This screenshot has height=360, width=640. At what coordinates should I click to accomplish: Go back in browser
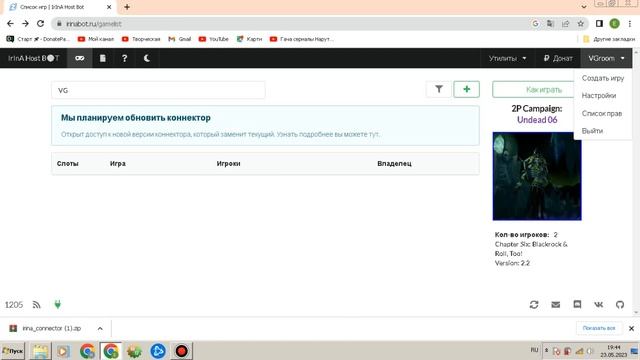point(10,24)
